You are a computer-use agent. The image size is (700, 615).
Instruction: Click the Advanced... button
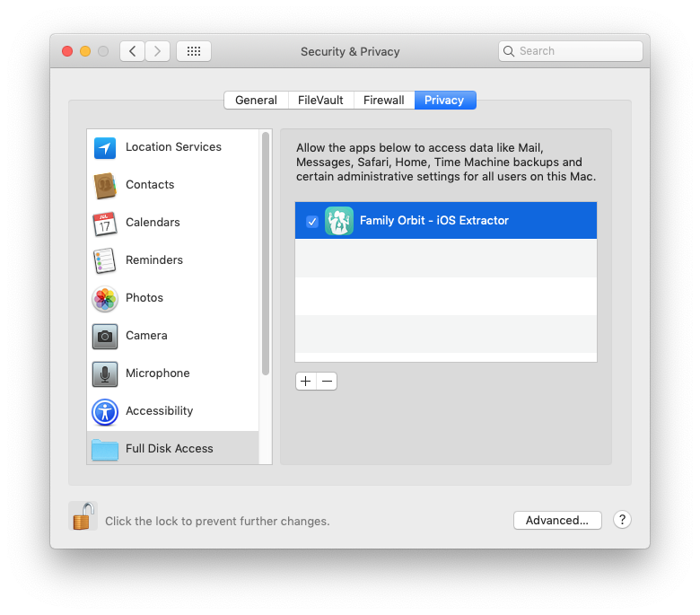pos(556,520)
